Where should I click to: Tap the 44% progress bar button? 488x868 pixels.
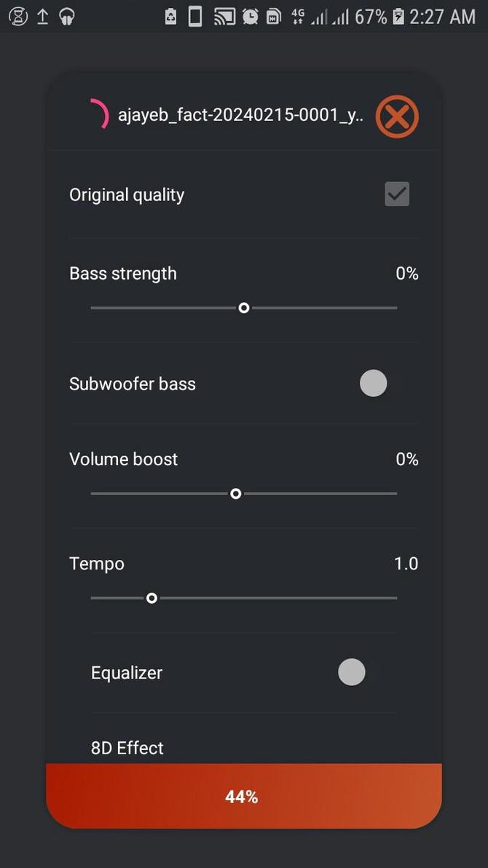(x=243, y=797)
